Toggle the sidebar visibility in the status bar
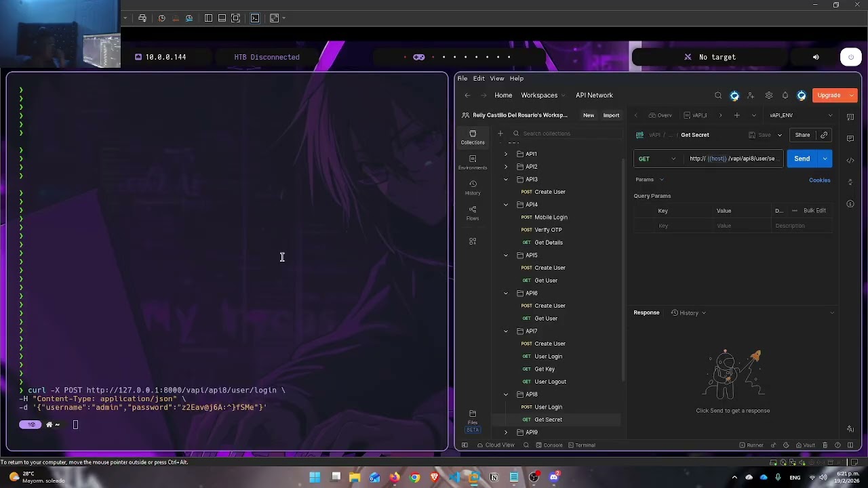Image resolution: width=868 pixels, height=488 pixels. tap(465, 445)
